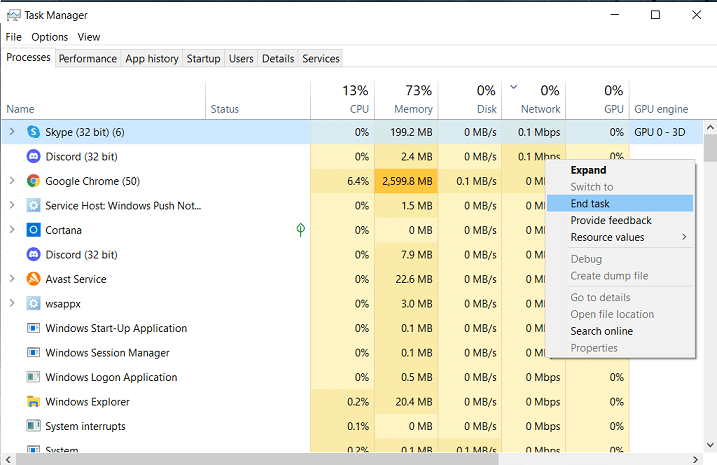Sort by the GPU column header
Viewport: 717px width, 465px height.
click(598, 100)
